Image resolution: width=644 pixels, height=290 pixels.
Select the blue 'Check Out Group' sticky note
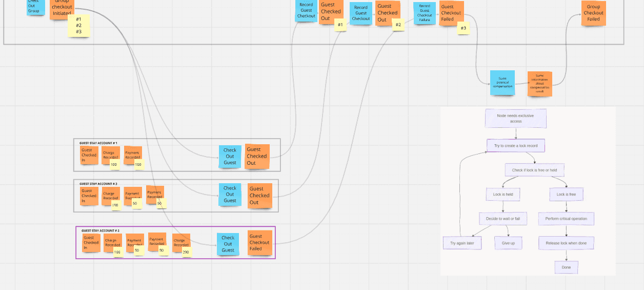click(35, 7)
